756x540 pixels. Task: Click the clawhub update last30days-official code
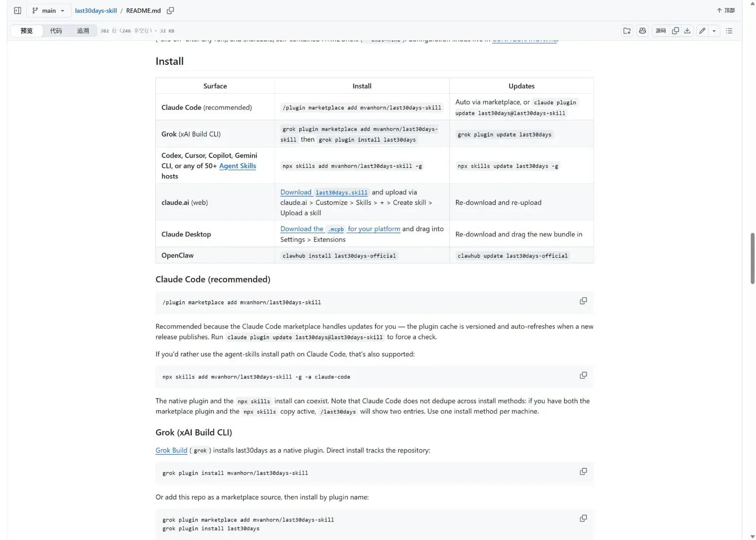click(x=513, y=256)
